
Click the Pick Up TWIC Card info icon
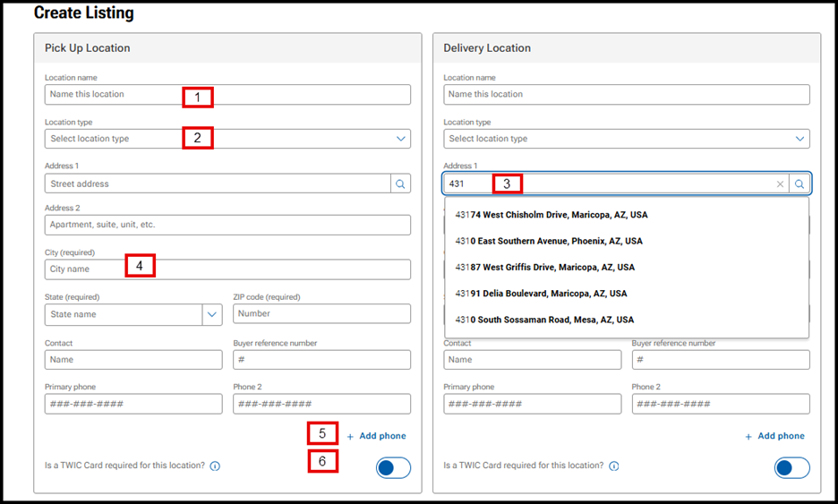click(215, 466)
